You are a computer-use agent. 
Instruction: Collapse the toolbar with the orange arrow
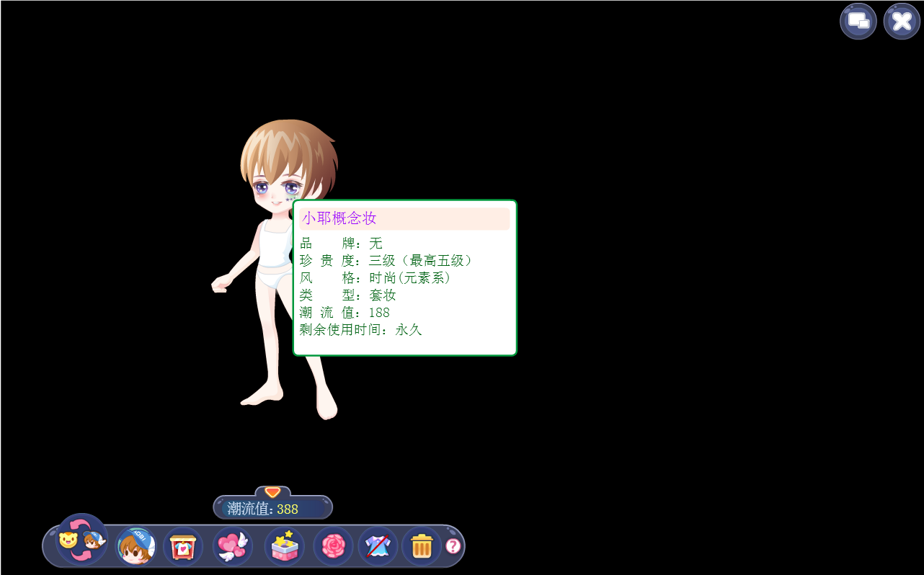point(272,491)
